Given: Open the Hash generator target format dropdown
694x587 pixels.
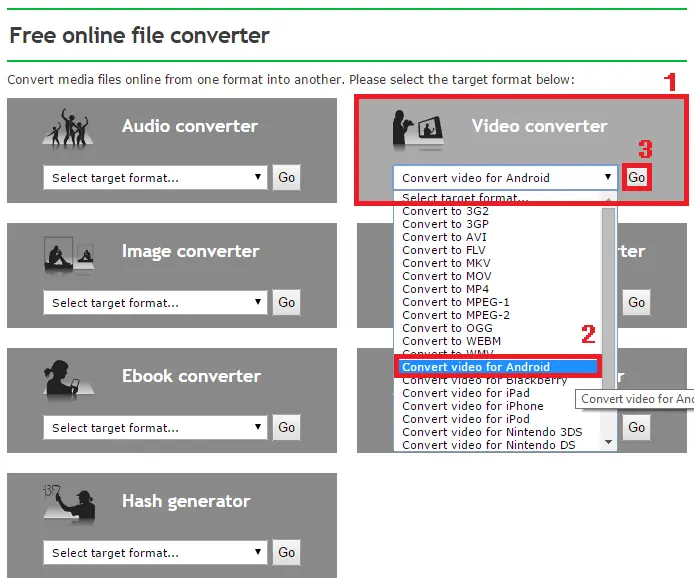Looking at the screenshot, I should (155, 552).
